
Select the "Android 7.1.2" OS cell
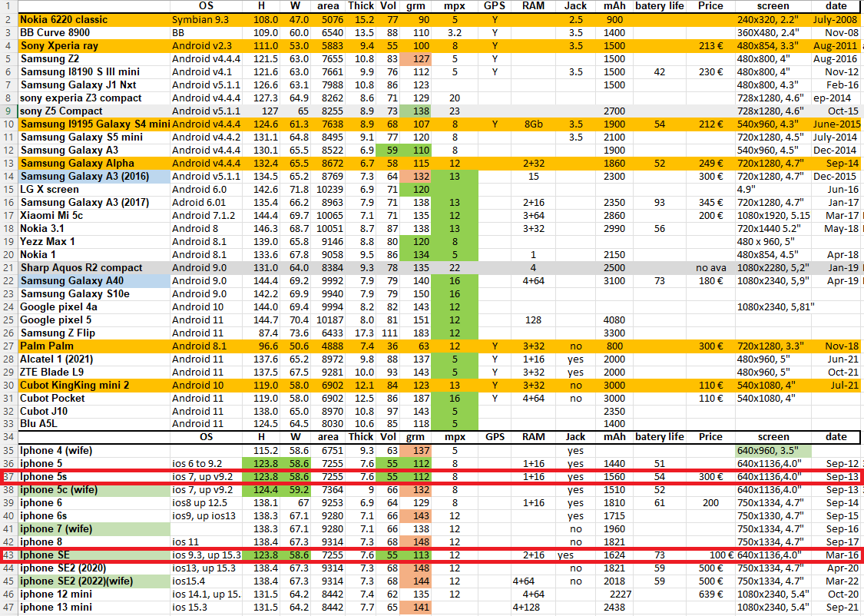[206, 215]
